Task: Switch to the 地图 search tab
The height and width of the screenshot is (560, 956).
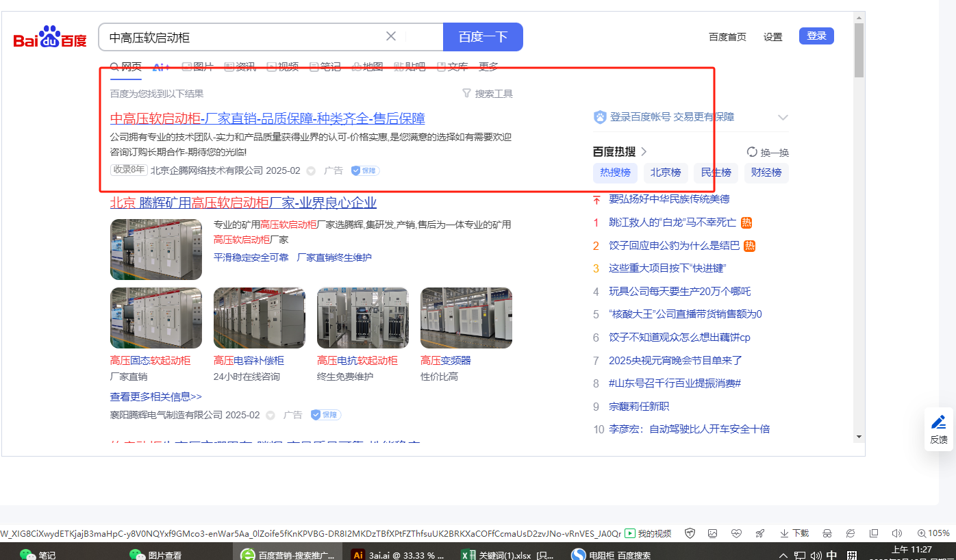Action: (x=368, y=66)
